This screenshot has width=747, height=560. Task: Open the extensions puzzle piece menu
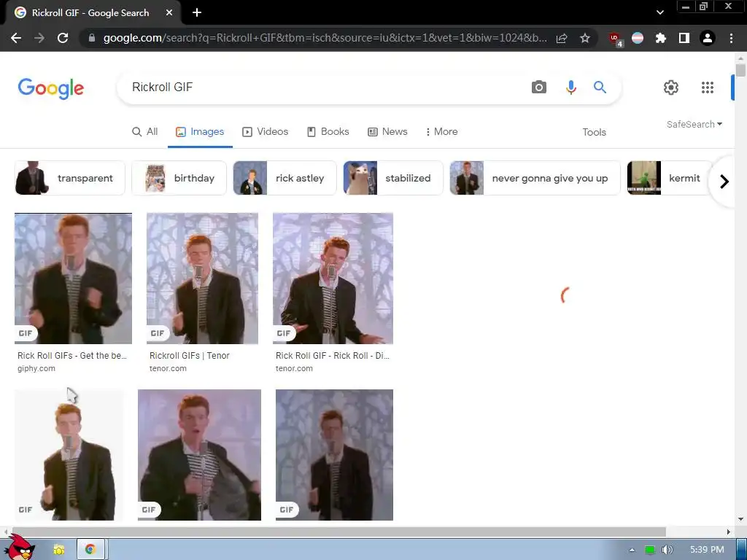[660, 38]
